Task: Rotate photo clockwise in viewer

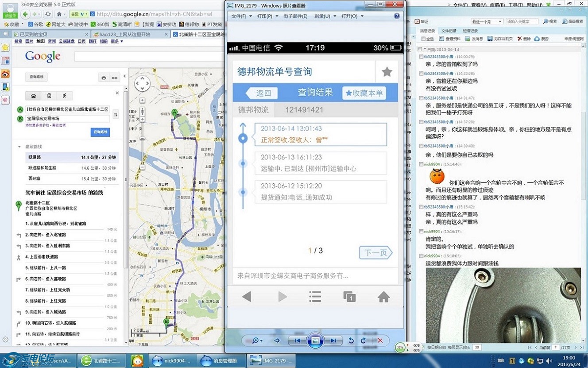Action: 363,341
